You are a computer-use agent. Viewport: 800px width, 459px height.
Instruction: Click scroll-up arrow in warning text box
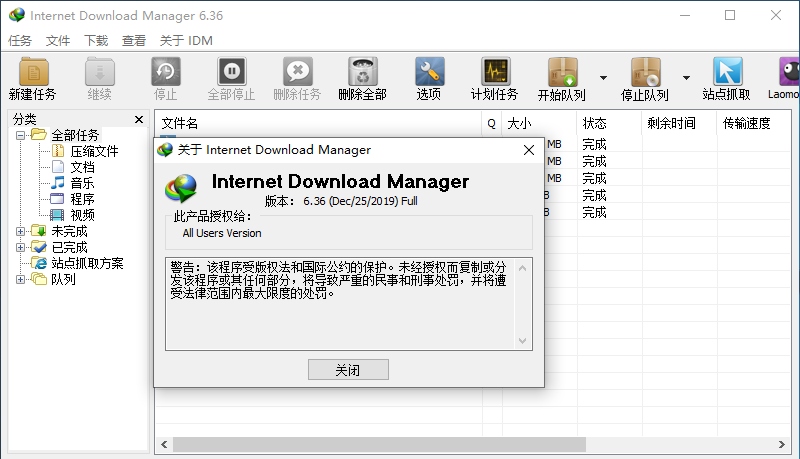coord(522,268)
